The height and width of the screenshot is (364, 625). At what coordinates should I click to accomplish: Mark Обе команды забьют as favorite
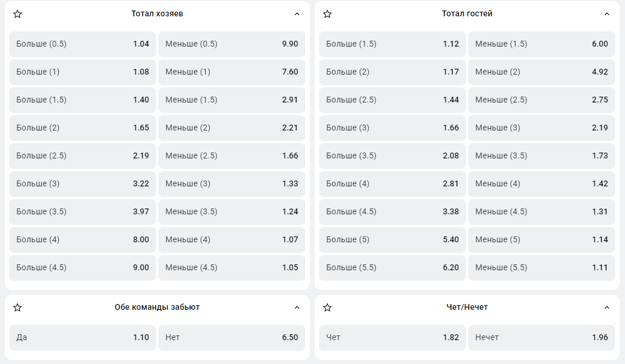pos(17,308)
